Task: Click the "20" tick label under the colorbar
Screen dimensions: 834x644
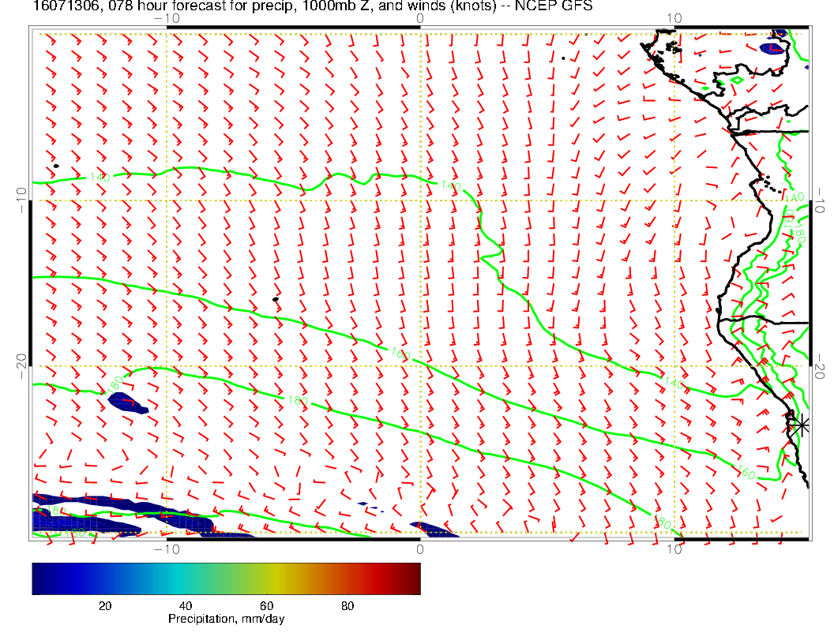Action: pos(105,606)
